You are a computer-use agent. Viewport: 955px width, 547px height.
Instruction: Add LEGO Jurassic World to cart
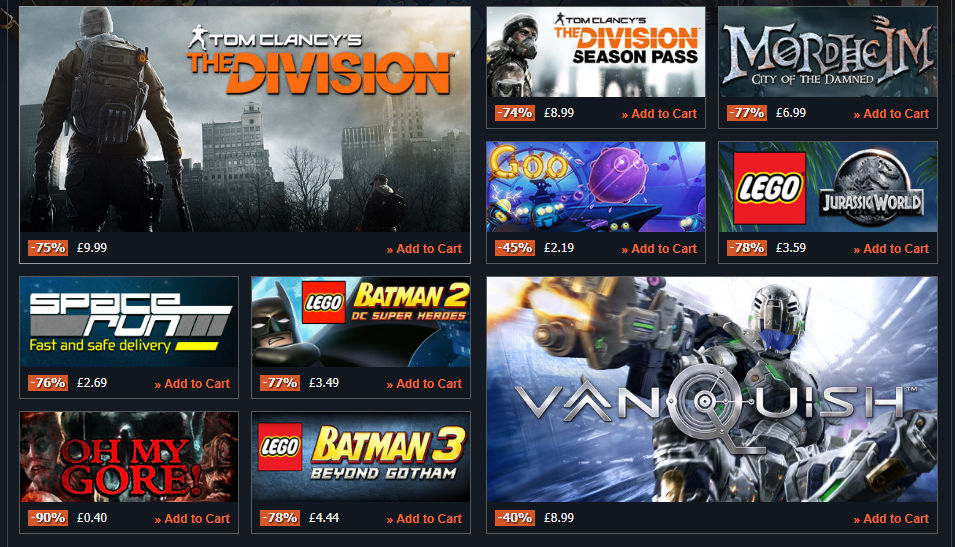[891, 249]
